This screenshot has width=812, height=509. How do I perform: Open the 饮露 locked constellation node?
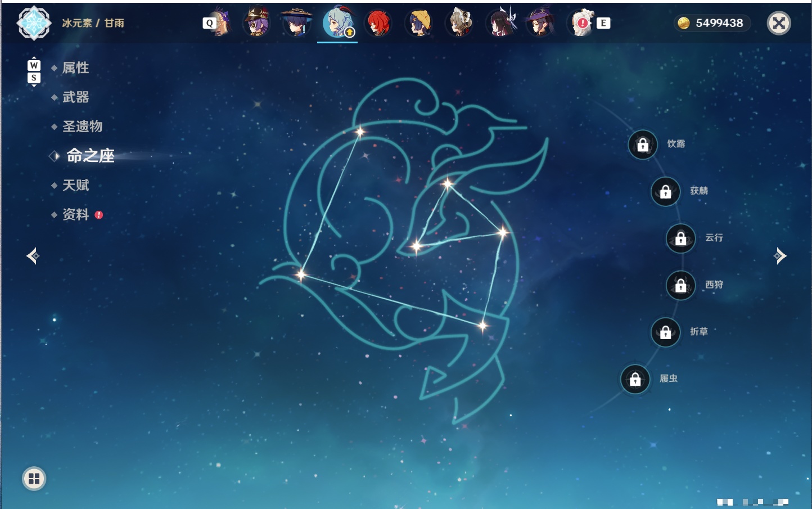coord(643,145)
